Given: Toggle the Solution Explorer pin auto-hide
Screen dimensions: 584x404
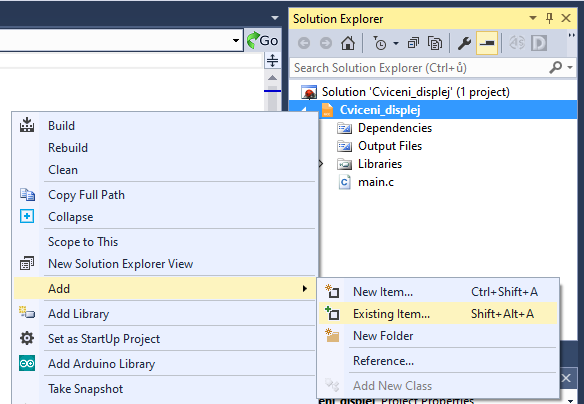Looking at the screenshot, I should [549, 18].
